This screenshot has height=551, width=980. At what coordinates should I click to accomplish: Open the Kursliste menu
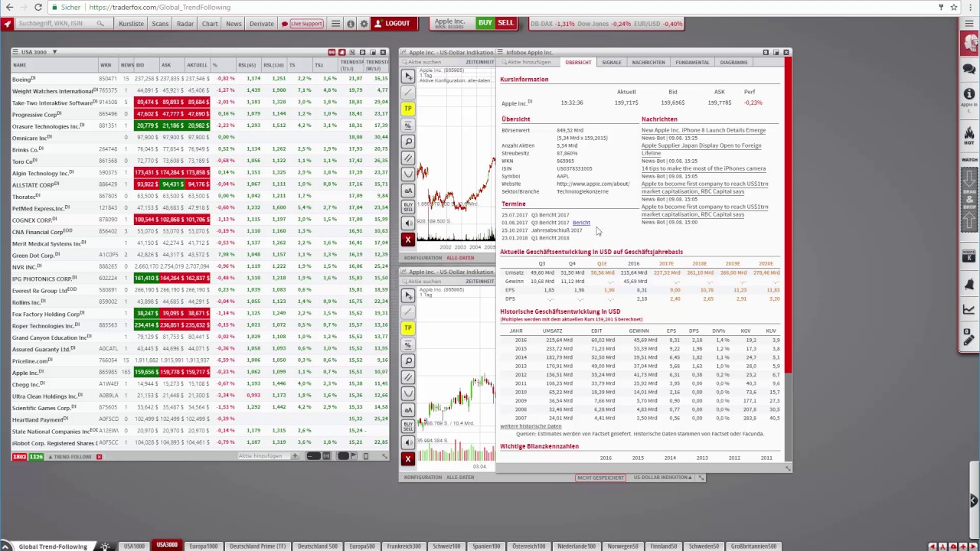tap(131, 24)
